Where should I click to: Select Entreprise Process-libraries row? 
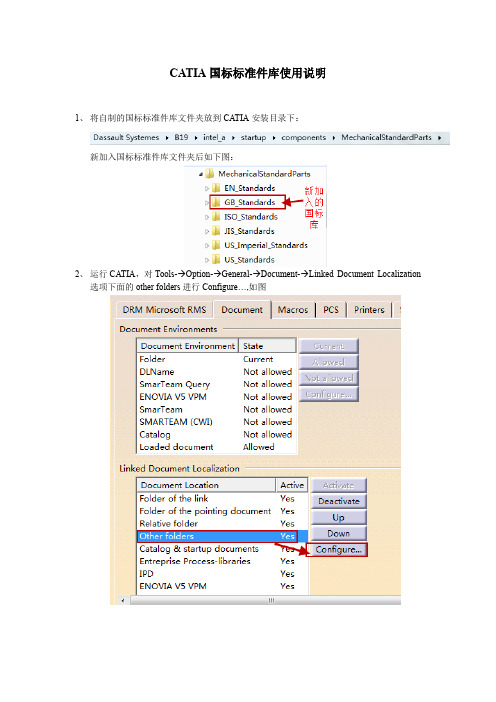click(222, 561)
